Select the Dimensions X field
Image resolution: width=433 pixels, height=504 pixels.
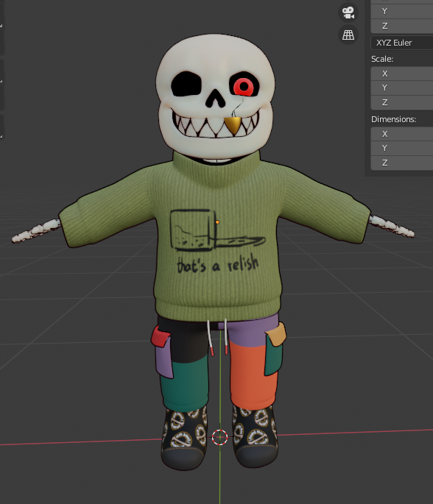pos(402,134)
